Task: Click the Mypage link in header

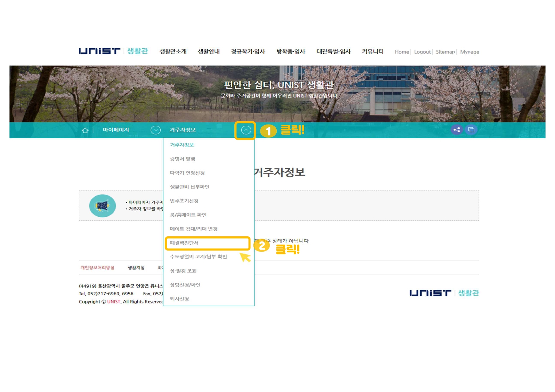Action: pos(469,52)
